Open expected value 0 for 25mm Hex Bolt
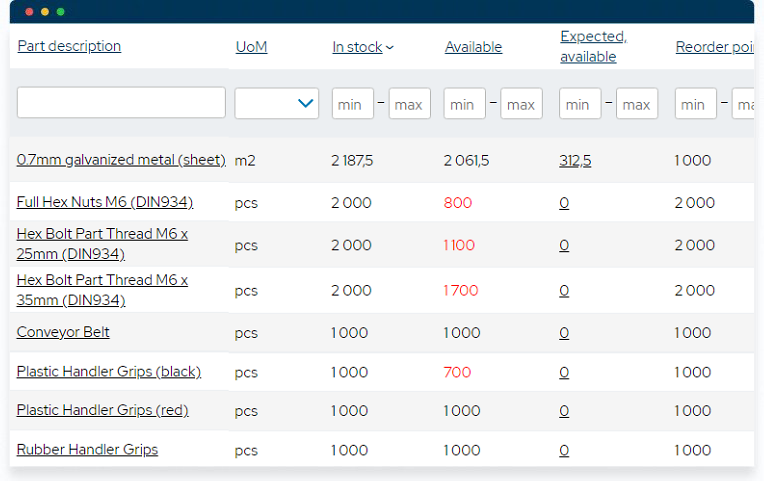 tap(564, 245)
